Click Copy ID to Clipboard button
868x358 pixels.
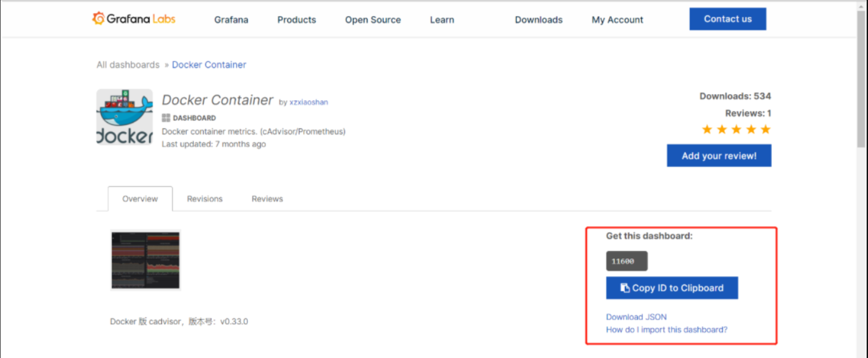(672, 288)
